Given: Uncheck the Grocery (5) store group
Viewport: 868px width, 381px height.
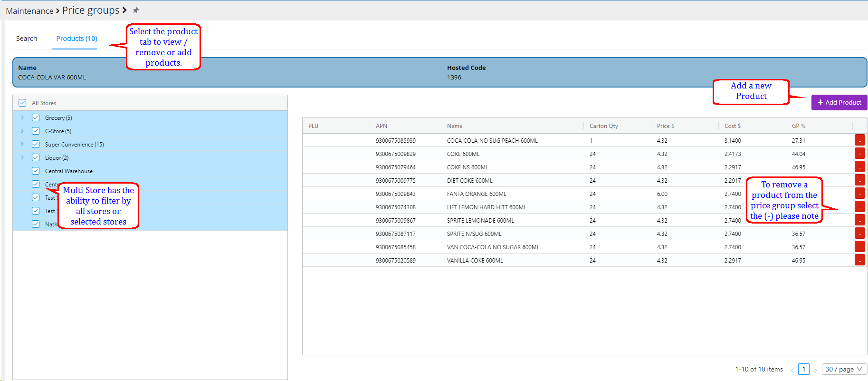Looking at the screenshot, I should [36, 117].
